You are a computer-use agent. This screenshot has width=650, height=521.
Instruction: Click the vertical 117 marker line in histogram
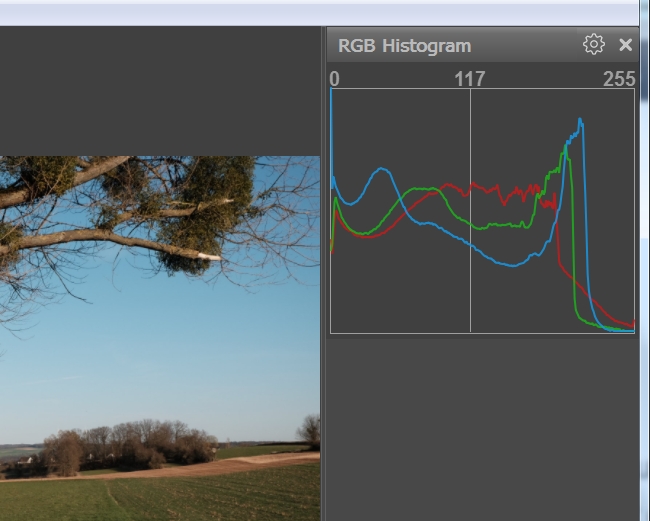coord(470,211)
